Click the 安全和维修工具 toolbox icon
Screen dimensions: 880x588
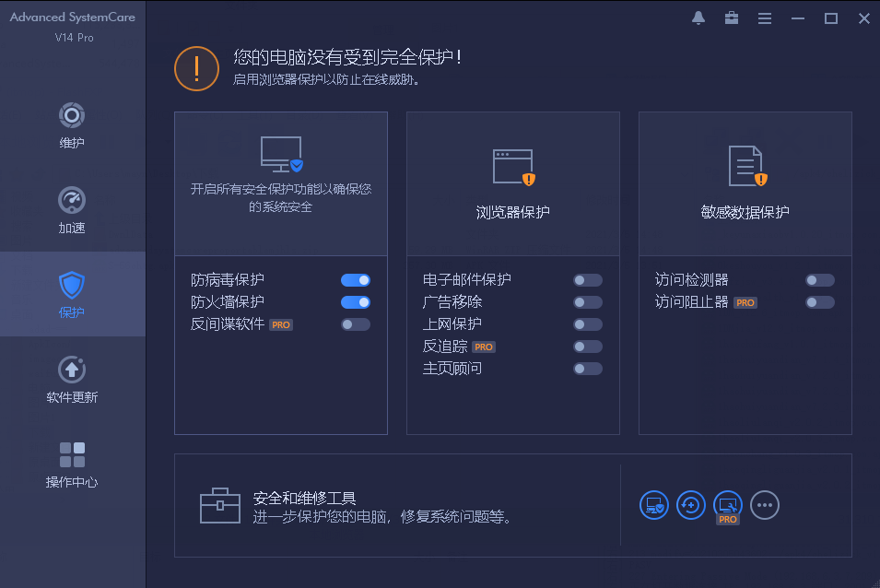[x=220, y=505]
